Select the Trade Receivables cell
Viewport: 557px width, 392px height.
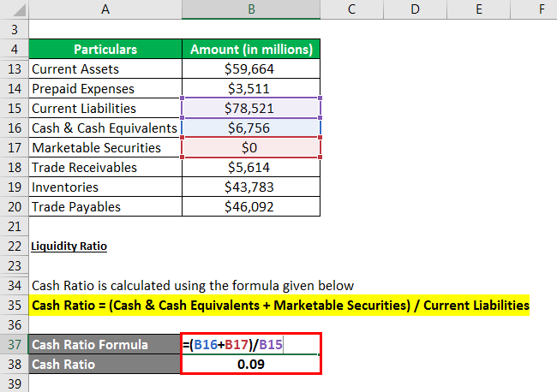[x=105, y=167]
